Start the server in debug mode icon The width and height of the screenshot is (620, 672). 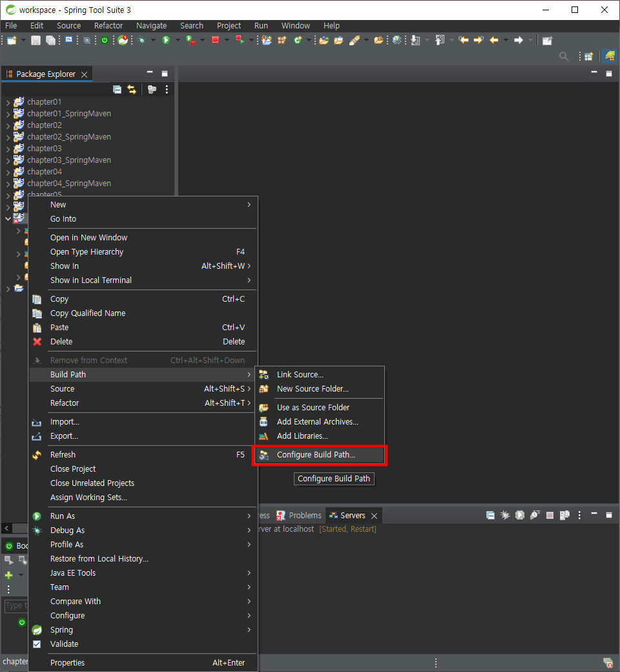505,515
